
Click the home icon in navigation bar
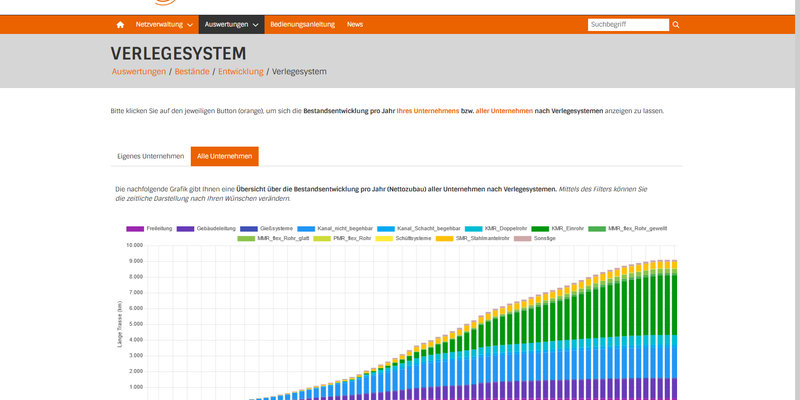point(120,24)
